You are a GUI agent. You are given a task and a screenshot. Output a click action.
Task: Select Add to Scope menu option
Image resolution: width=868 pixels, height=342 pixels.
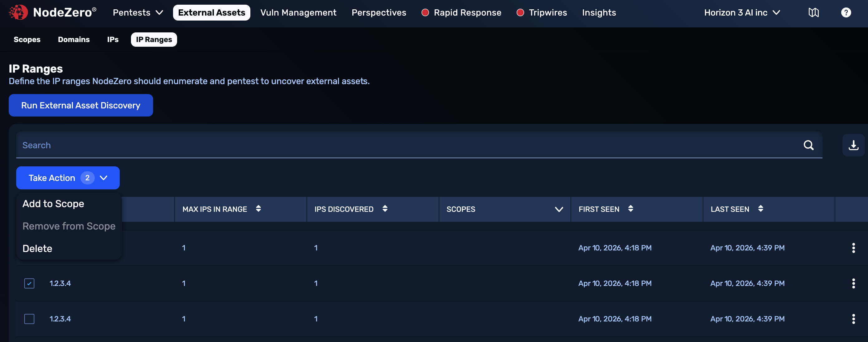(53, 204)
